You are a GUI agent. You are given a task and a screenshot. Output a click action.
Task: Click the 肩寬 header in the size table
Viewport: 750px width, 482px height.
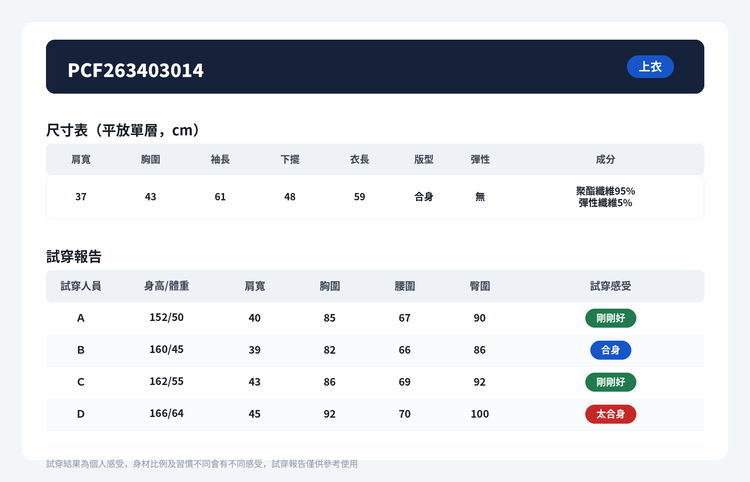81,159
